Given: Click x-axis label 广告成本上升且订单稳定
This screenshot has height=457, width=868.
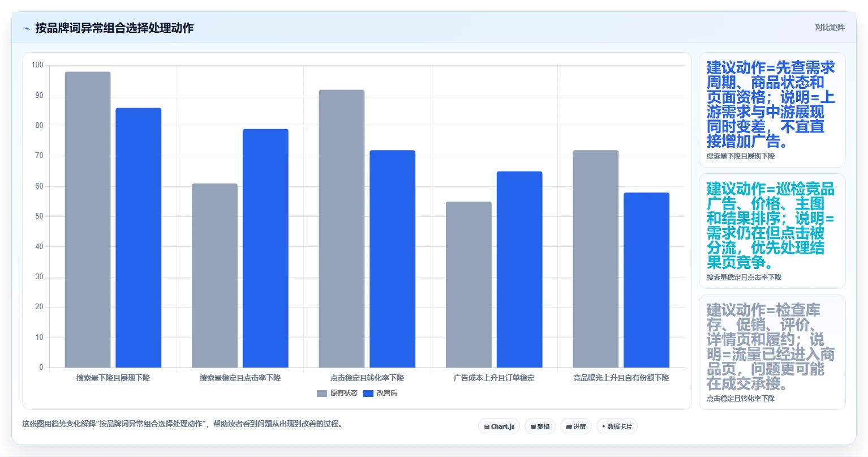Looking at the screenshot, I should (494, 378).
